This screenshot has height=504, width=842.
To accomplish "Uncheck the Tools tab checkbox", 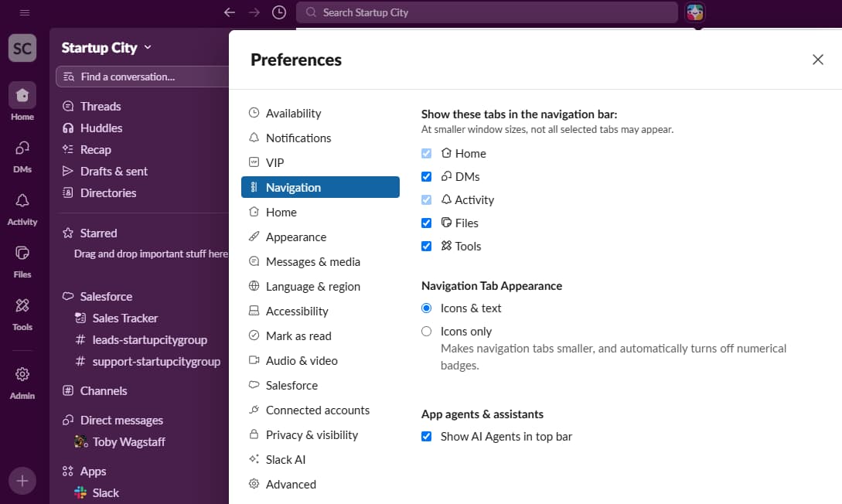I will tap(426, 246).
